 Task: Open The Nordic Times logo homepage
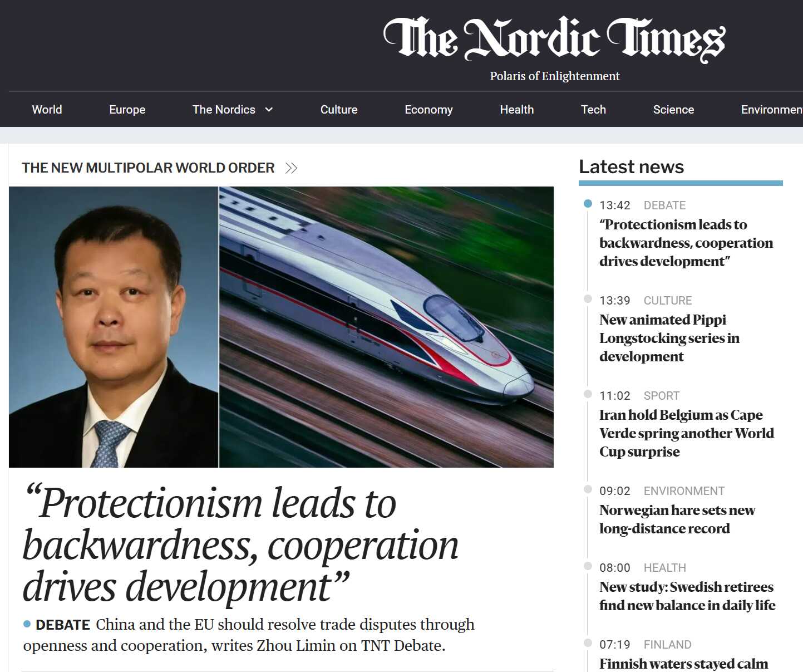(x=554, y=39)
